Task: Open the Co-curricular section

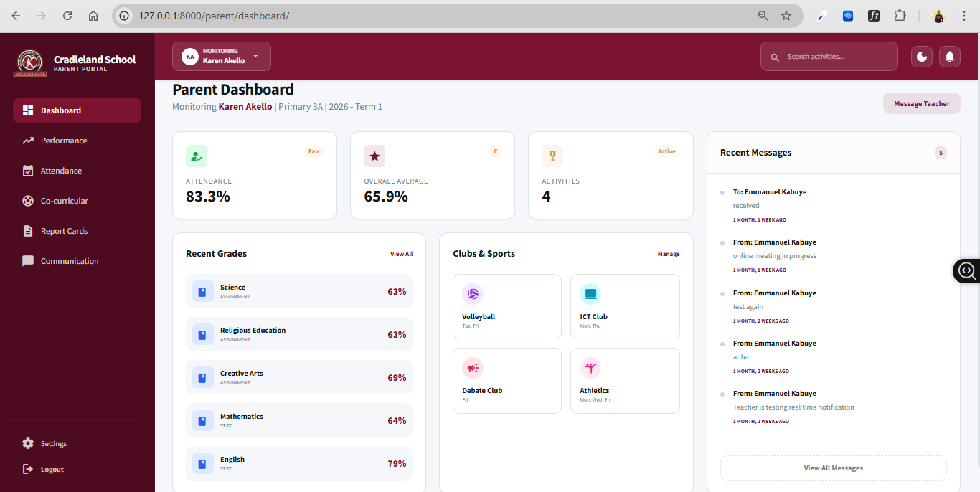Action: pyautogui.click(x=27, y=200)
